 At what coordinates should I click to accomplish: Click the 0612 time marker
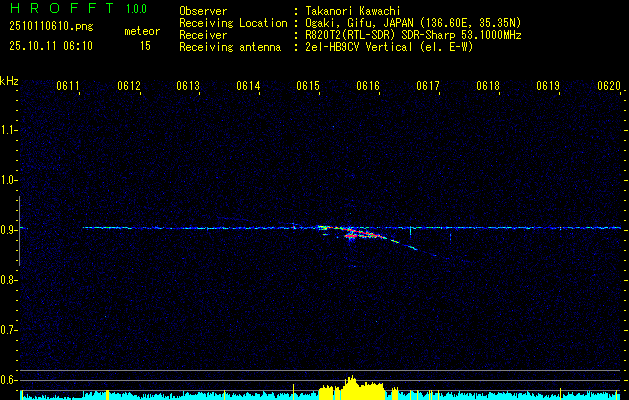(x=129, y=86)
